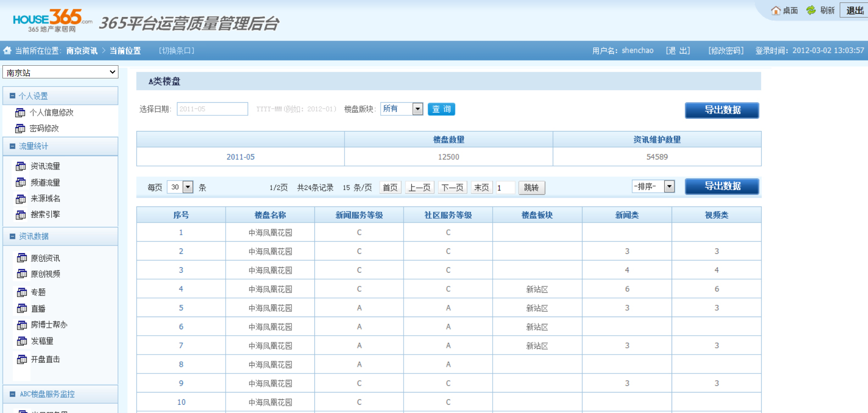868x413 pixels.
Task: Open 原创资讯 in the sidebar
Action: coord(45,258)
